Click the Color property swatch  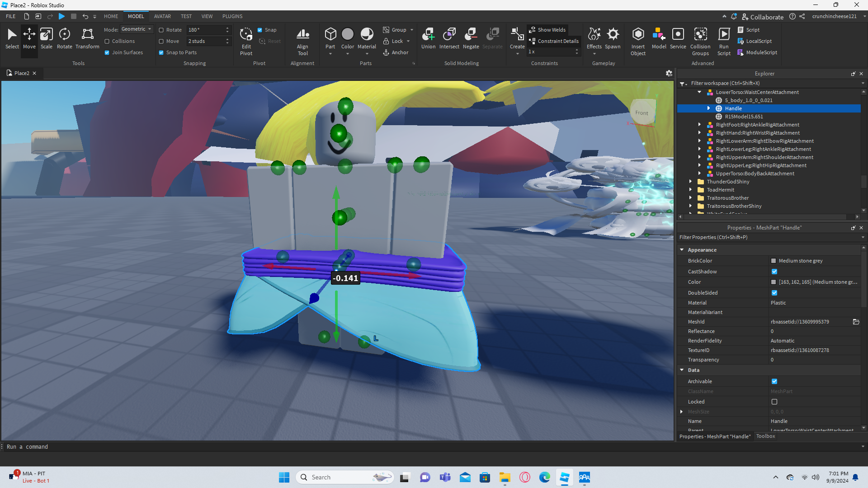774,282
